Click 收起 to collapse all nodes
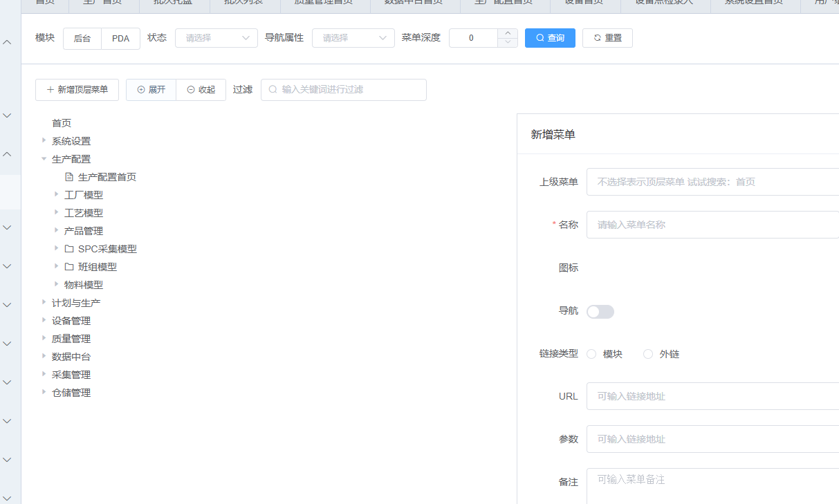Image resolution: width=839 pixels, height=504 pixels. tap(201, 90)
